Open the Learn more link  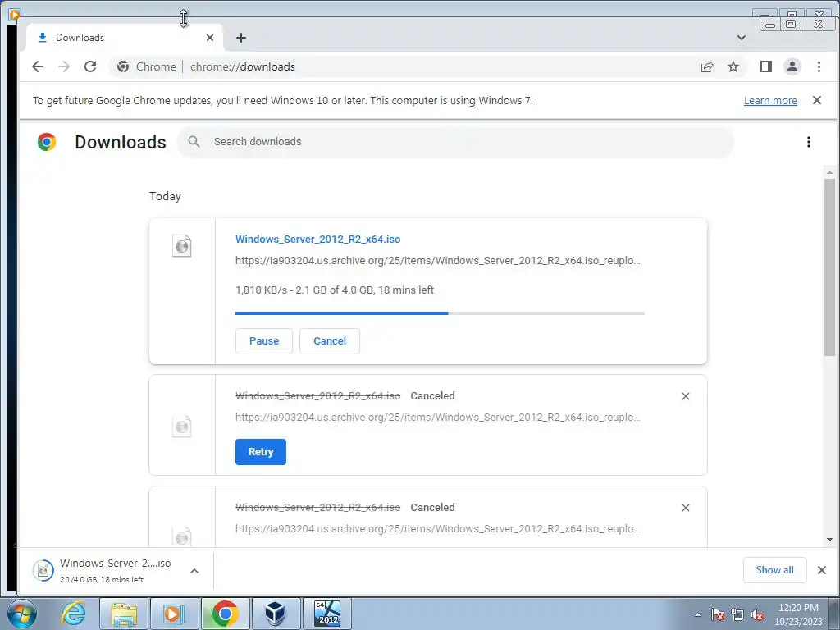click(770, 101)
